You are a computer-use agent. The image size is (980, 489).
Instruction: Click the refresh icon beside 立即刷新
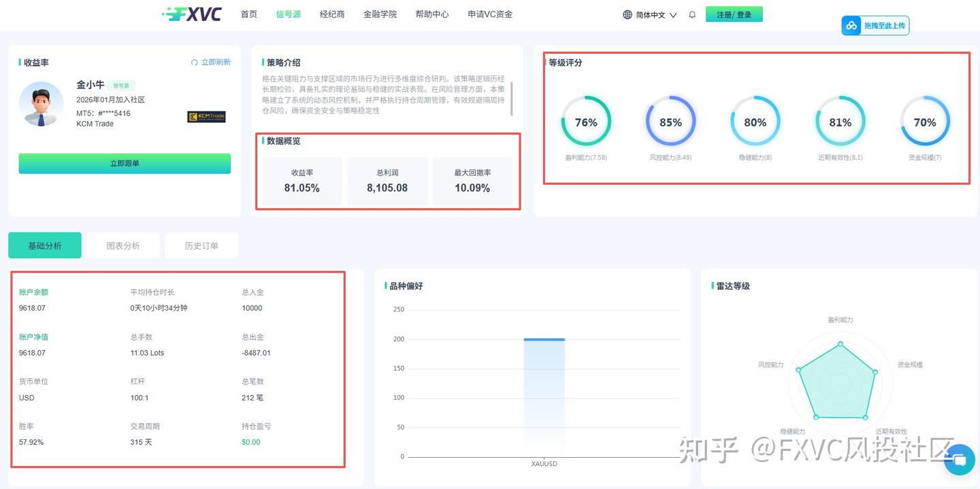[x=194, y=62]
